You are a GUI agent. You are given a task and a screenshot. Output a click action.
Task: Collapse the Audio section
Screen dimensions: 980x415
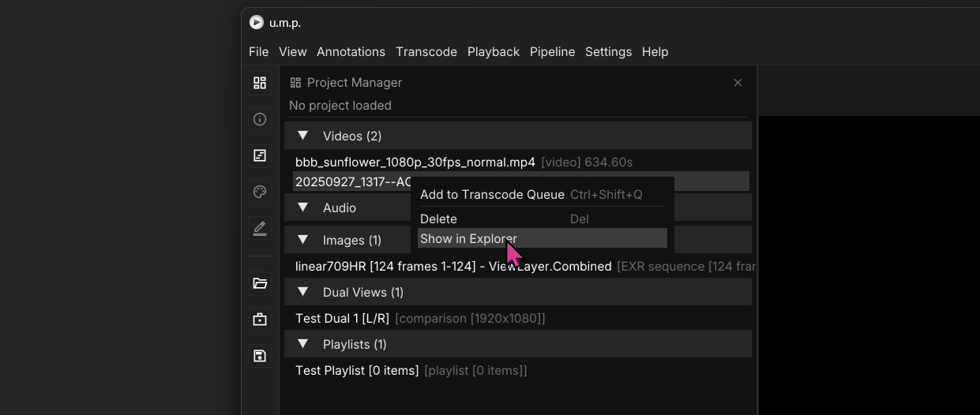pos(302,207)
